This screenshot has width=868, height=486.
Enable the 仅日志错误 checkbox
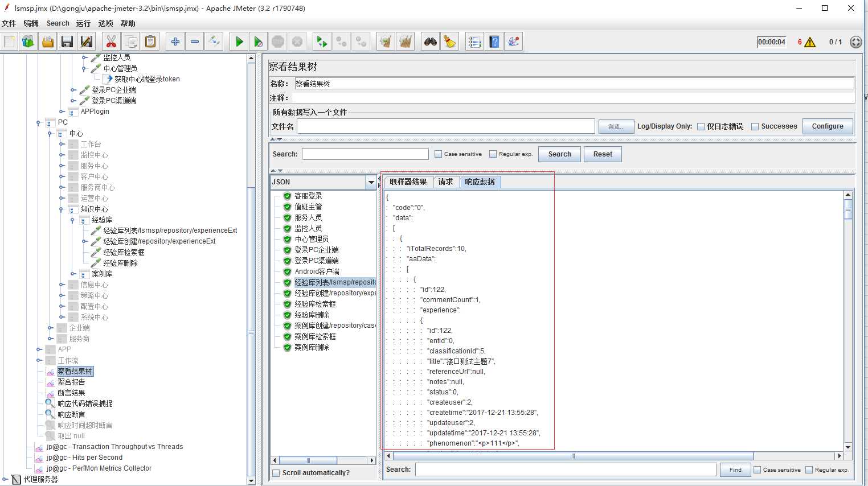(701, 126)
